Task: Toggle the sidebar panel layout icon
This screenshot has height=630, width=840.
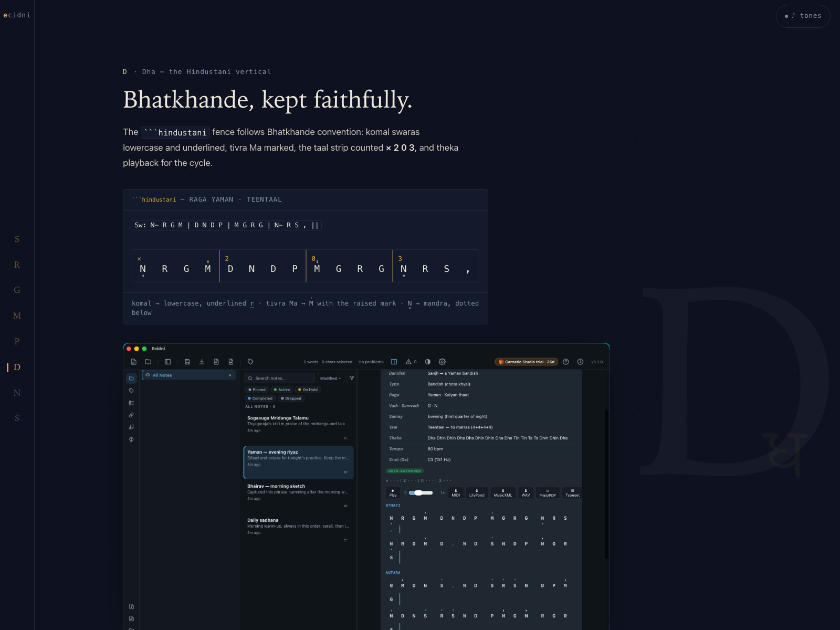Action: (x=167, y=362)
